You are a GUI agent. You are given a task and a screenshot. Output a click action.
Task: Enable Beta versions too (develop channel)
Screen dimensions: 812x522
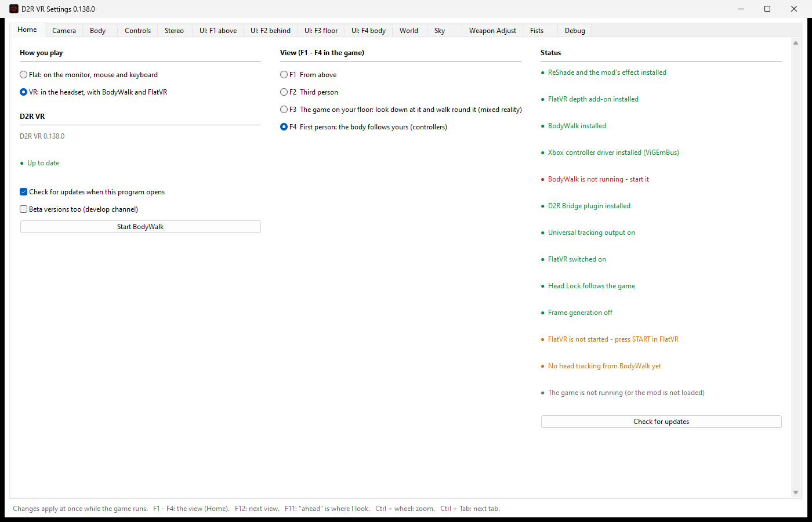(x=79, y=209)
